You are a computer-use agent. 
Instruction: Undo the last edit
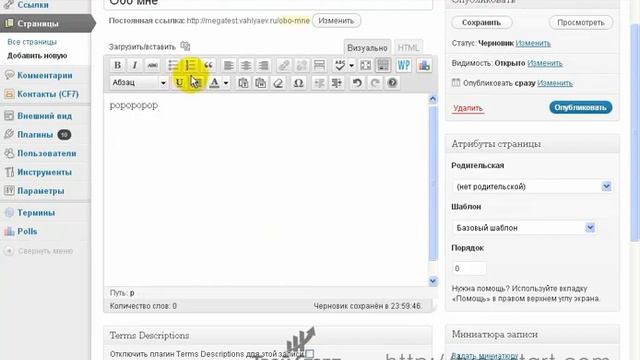[357, 83]
